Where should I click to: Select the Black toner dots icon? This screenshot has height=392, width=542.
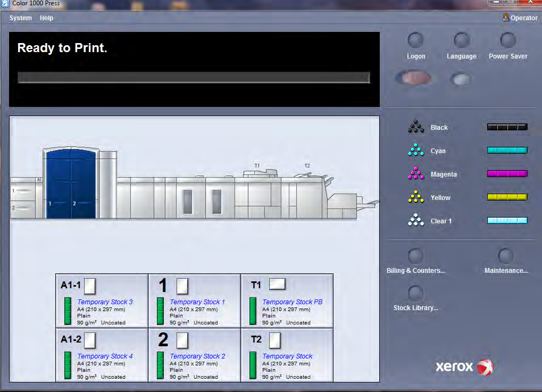tap(416, 127)
